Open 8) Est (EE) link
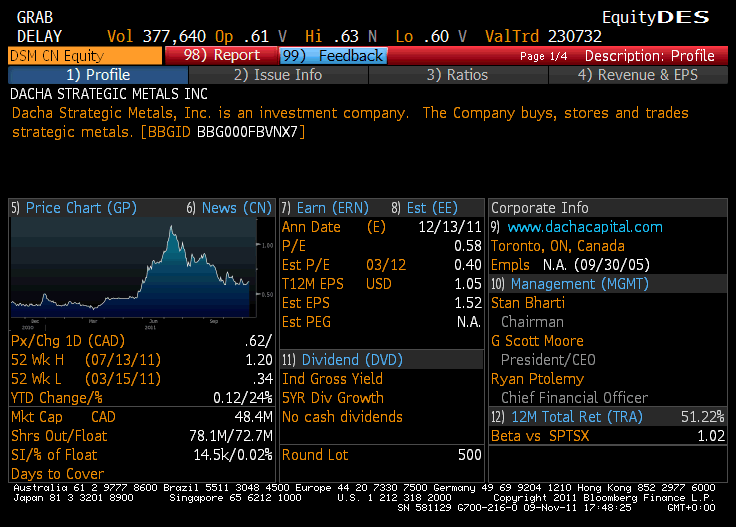Screen dimensions: 736x527 click(x=424, y=208)
